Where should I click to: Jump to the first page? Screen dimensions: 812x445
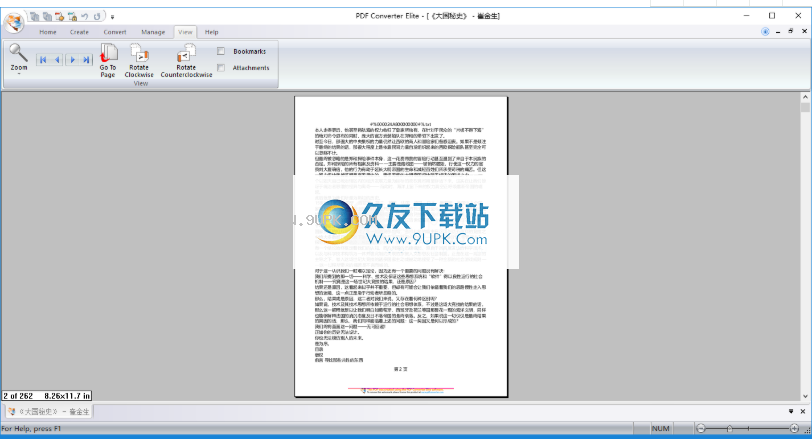(x=43, y=60)
